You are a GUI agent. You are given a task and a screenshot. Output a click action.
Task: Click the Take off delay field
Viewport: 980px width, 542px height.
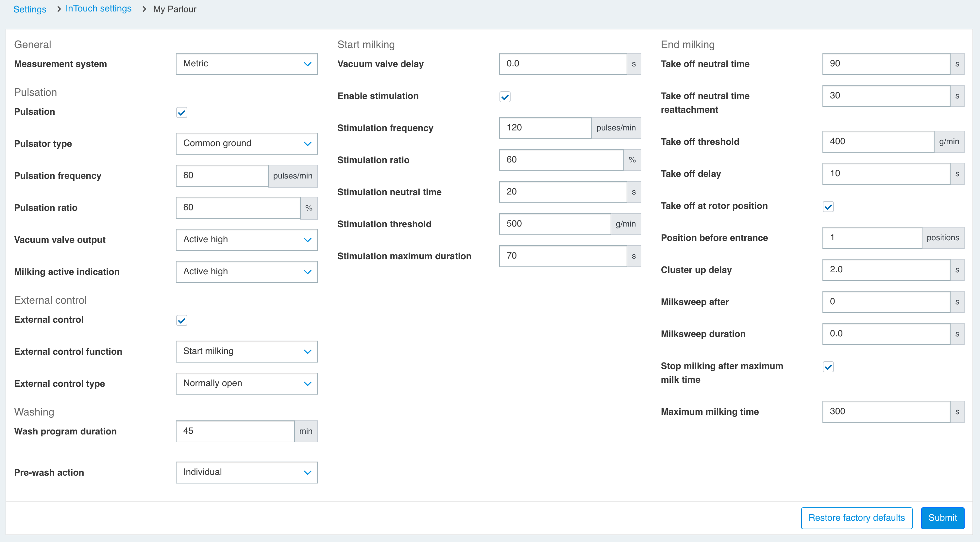tap(887, 174)
